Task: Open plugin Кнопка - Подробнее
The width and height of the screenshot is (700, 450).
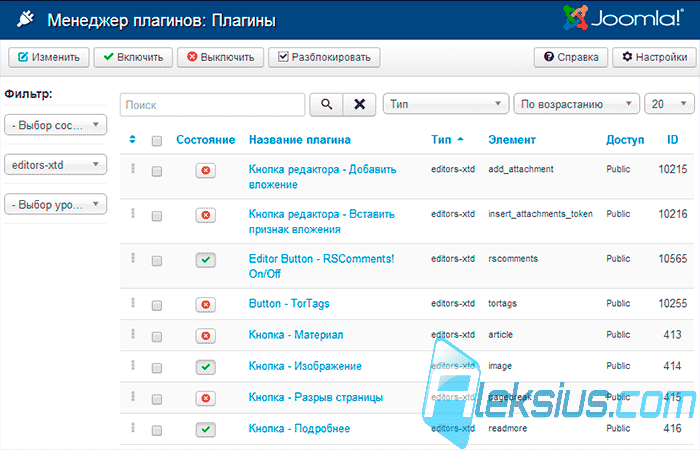Action: click(x=299, y=429)
